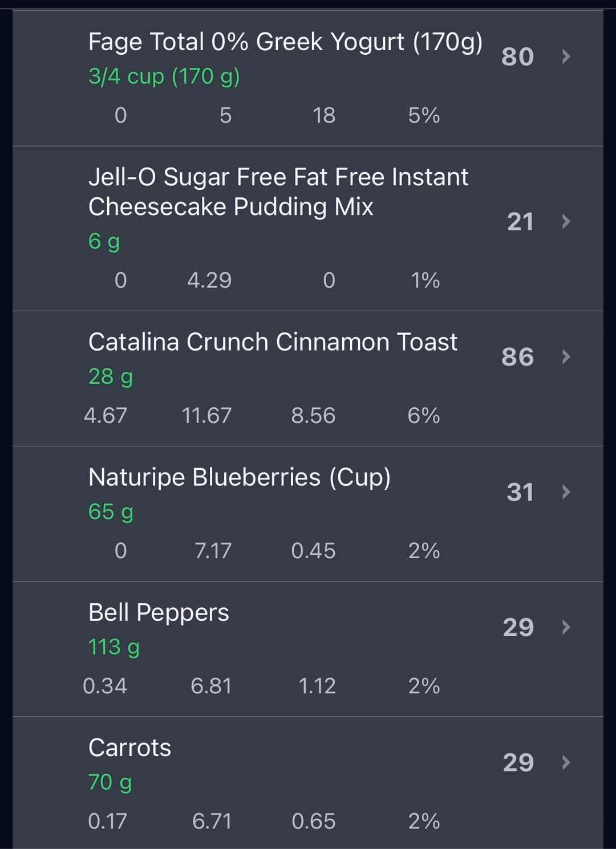Open Naturipe Blueberries details arrow

click(566, 492)
